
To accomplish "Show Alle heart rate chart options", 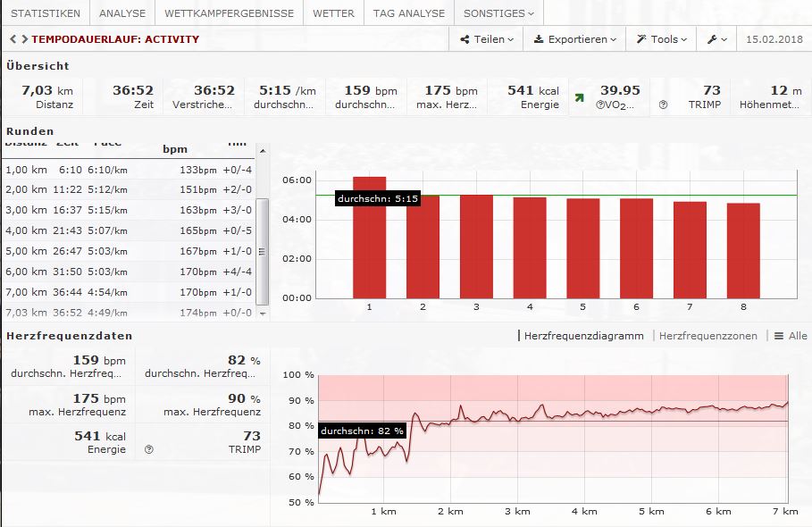I will click(x=790, y=336).
